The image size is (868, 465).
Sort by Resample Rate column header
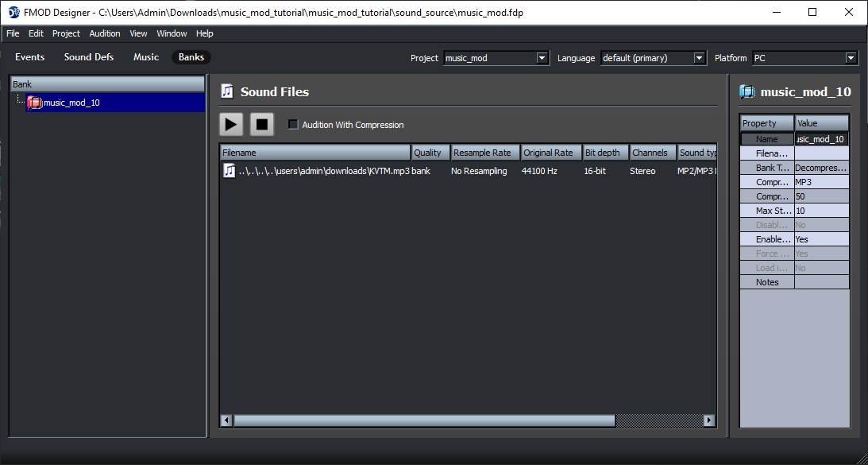pyautogui.click(x=486, y=153)
